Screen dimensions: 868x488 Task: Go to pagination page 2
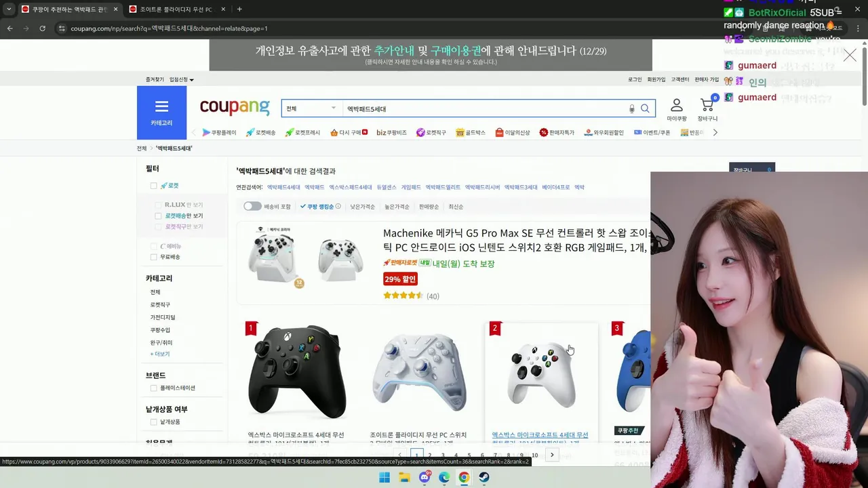(430, 455)
